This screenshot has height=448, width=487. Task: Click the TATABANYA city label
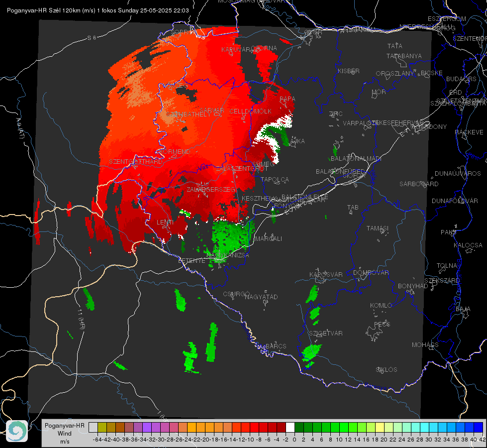click(x=404, y=56)
